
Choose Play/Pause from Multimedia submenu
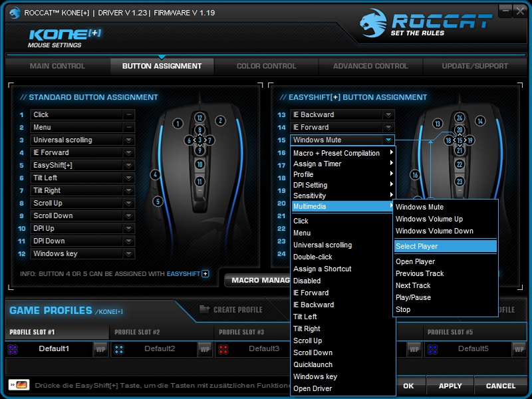pos(446,297)
